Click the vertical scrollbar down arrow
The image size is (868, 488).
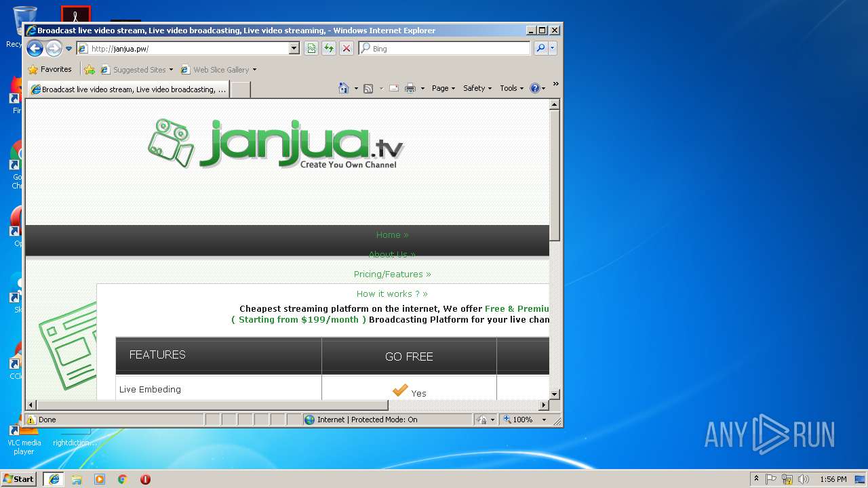pos(555,394)
